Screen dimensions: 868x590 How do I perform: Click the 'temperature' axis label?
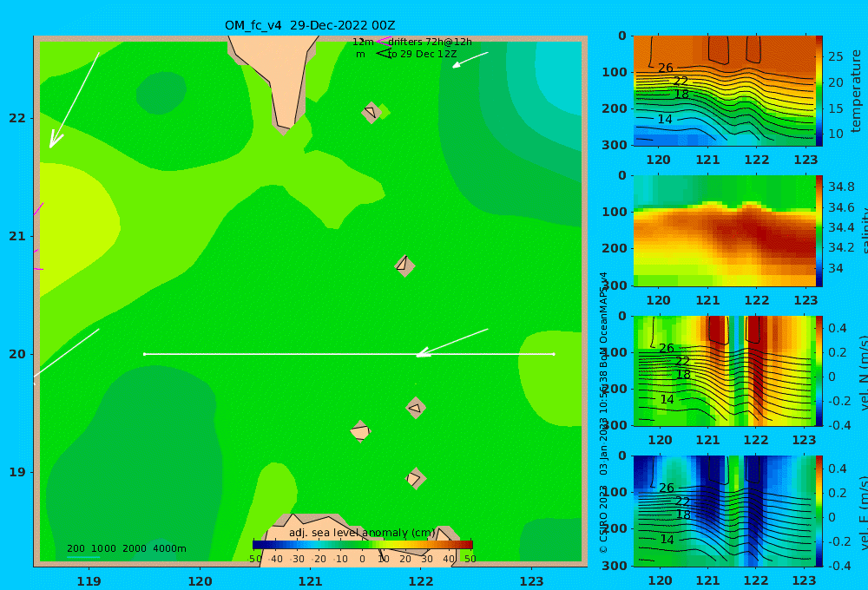pyautogui.click(x=856, y=91)
